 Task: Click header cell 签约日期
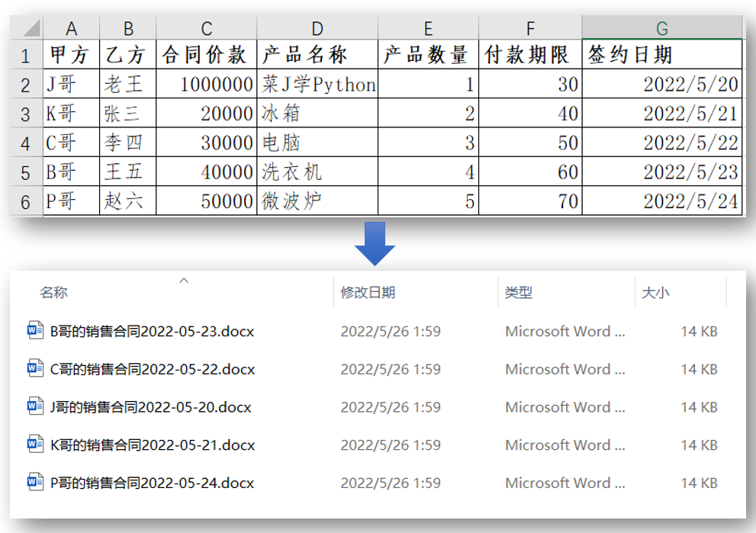(662, 54)
